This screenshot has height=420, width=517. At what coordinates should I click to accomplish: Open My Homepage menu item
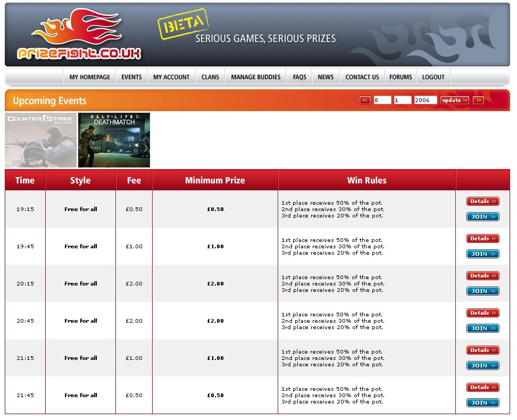pyautogui.click(x=89, y=77)
